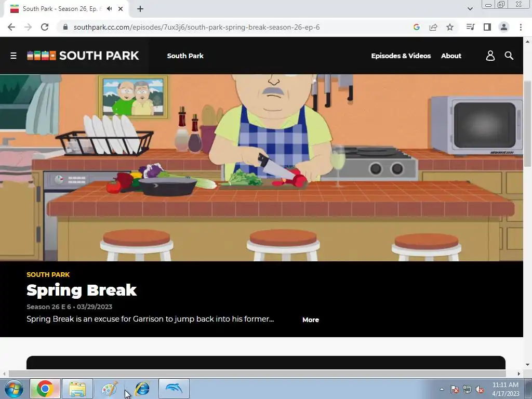Open File Explorer from the taskbar
This screenshot has height=399, width=532.
tap(77, 389)
